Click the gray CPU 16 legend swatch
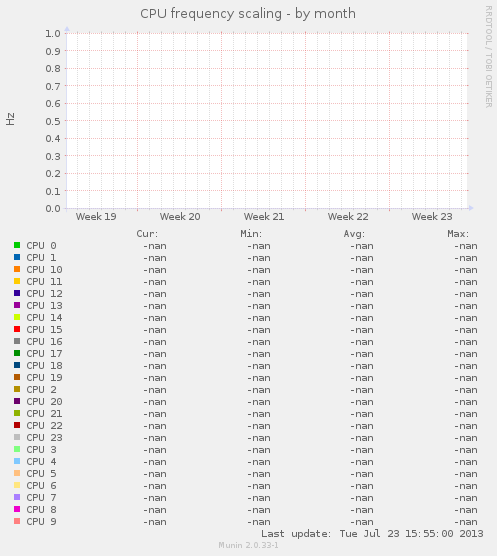Screen dimensions: 497x556 (x=17, y=341)
